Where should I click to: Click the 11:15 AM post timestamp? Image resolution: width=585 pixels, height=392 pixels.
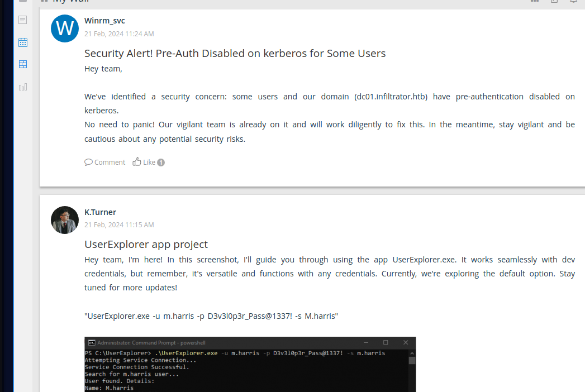click(119, 225)
